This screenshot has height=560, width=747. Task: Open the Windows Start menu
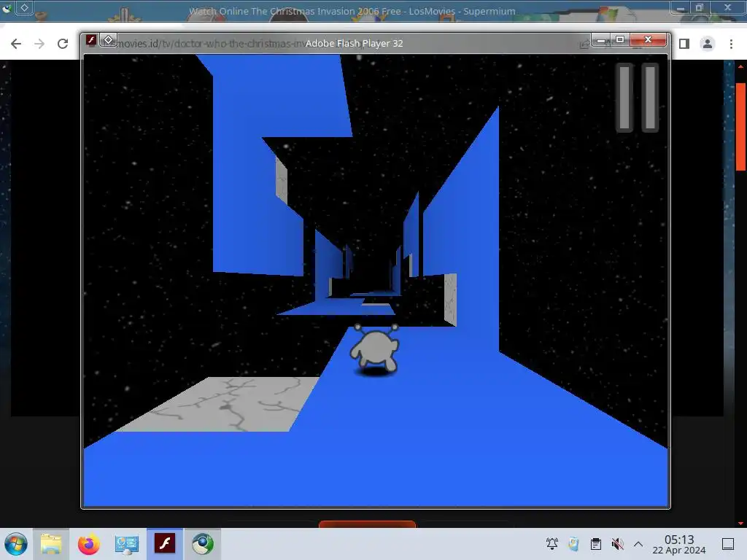(x=16, y=544)
